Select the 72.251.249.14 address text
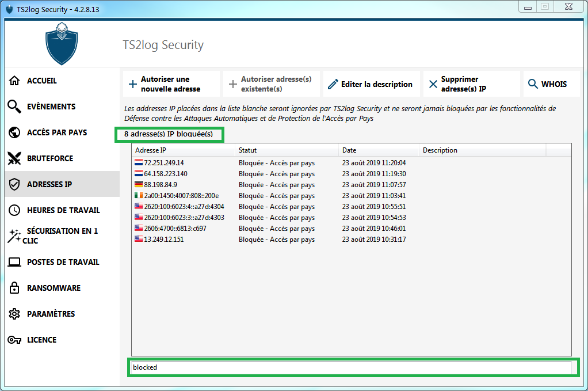Viewport: 588px width, 391px height. pos(164,163)
